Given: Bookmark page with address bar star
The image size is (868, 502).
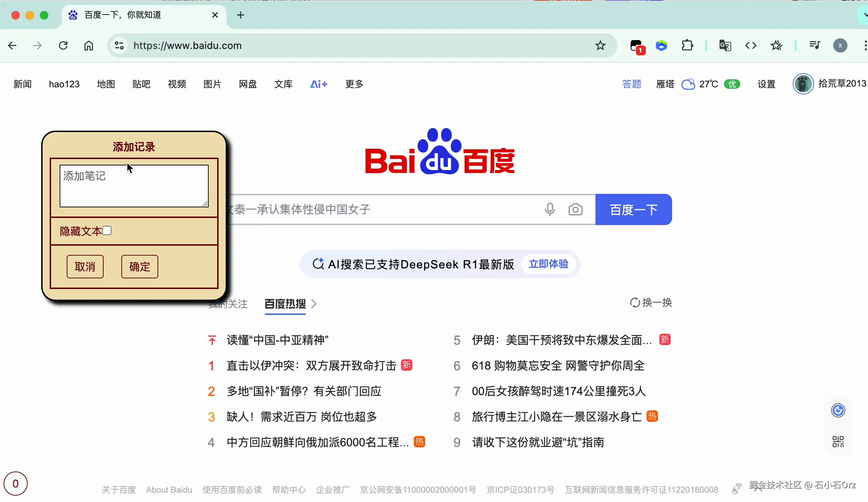Looking at the screenshot, I should pyautogui.click(x=600, y=45).
